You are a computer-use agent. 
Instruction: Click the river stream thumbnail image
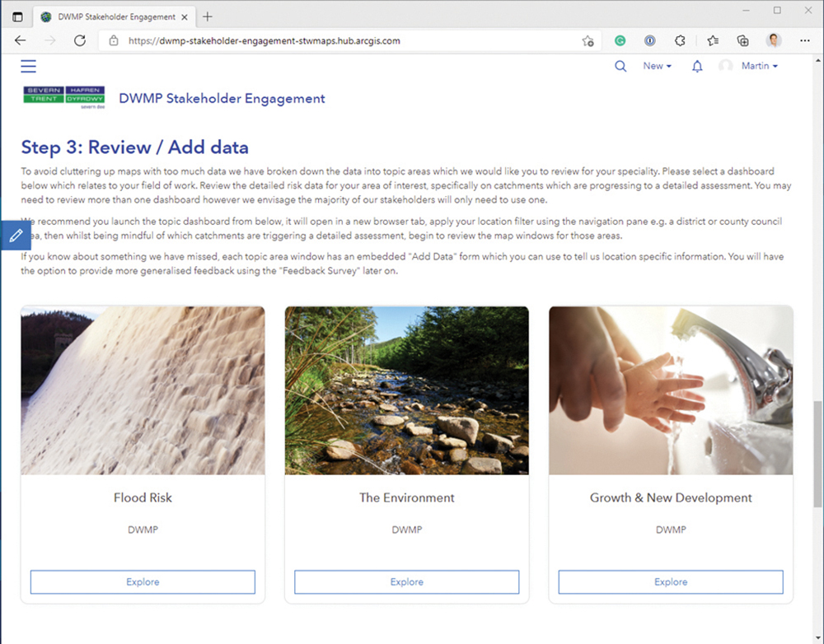406,390
